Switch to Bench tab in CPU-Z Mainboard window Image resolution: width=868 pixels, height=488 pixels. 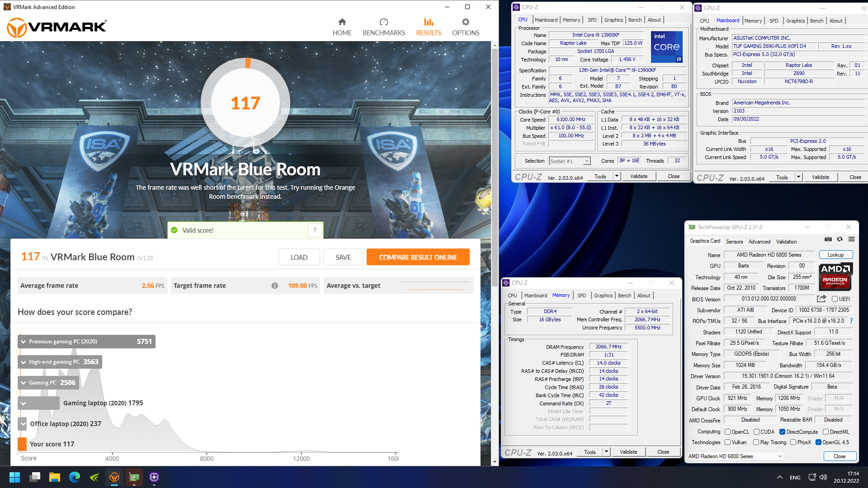point(816,21)
